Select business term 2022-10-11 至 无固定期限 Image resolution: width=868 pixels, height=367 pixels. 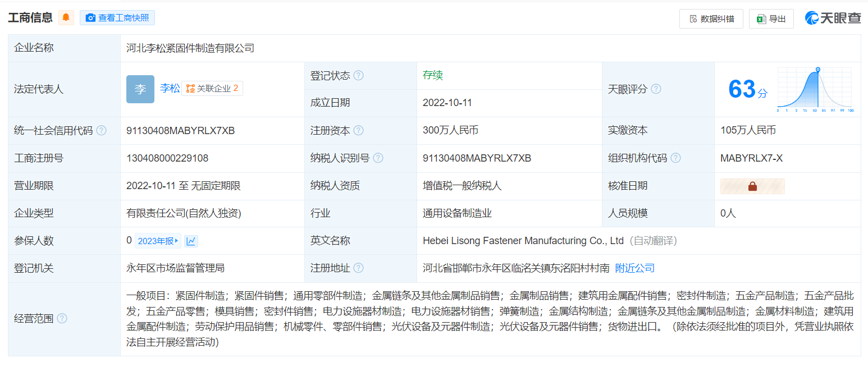pyautogui.click(x=184, y=186)
